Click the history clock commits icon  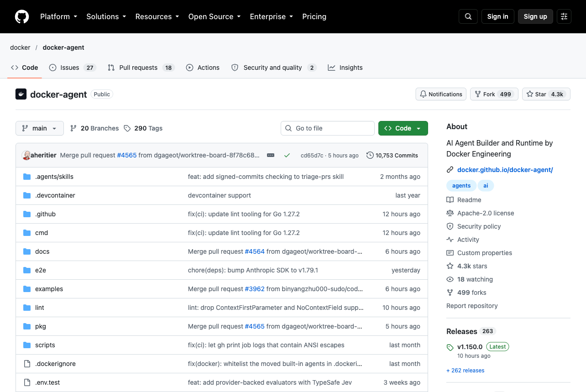tap(370, 155)
